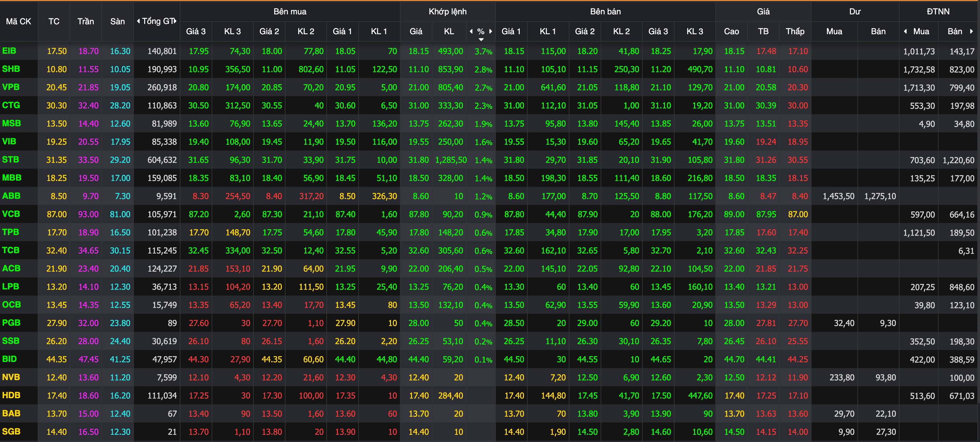The image size is (980, 442).
Task: Click left arrow beside % column header
Action: click(x=471, y=31)
